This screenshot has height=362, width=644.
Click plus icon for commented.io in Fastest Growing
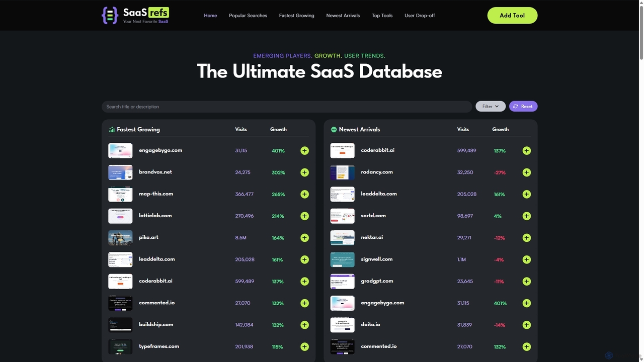pyautogui.click(x=304, y=303)
